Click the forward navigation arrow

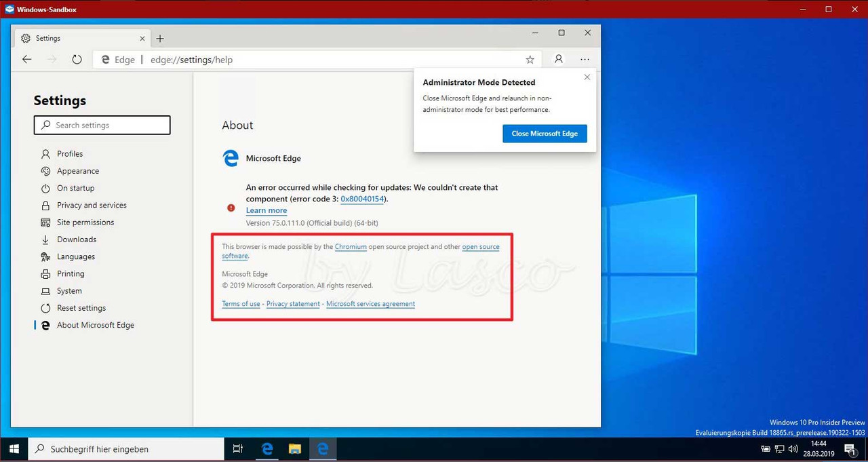[52, 60]
